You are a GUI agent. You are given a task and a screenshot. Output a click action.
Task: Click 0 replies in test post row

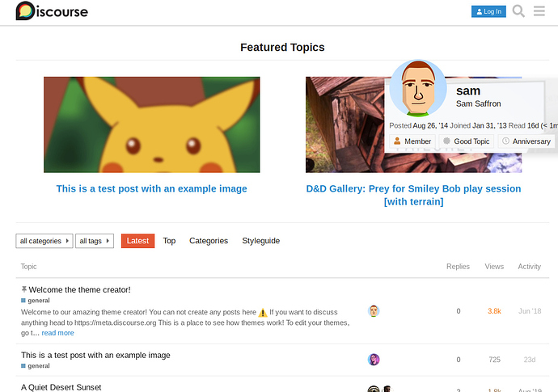(x=459, y=360)
